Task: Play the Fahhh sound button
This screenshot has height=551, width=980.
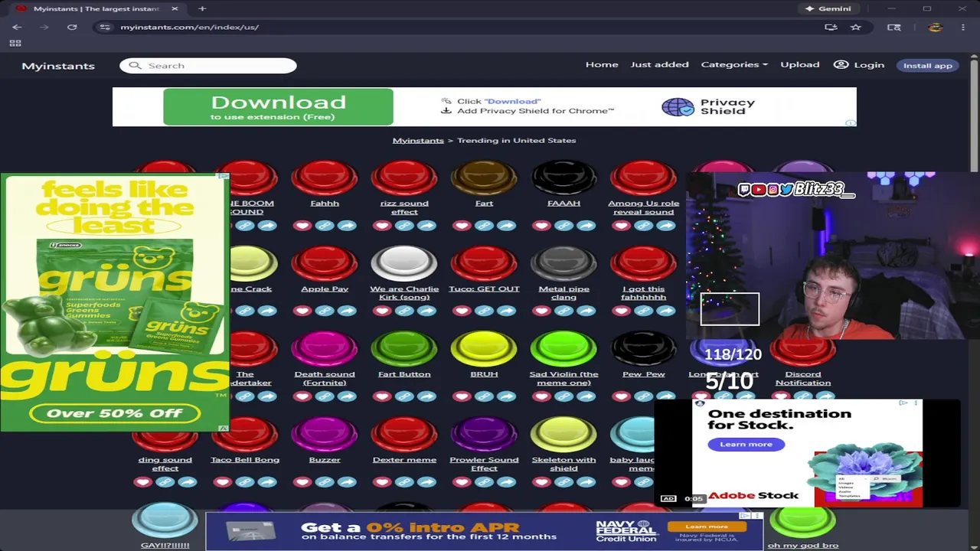Action: tap(325, 178)
